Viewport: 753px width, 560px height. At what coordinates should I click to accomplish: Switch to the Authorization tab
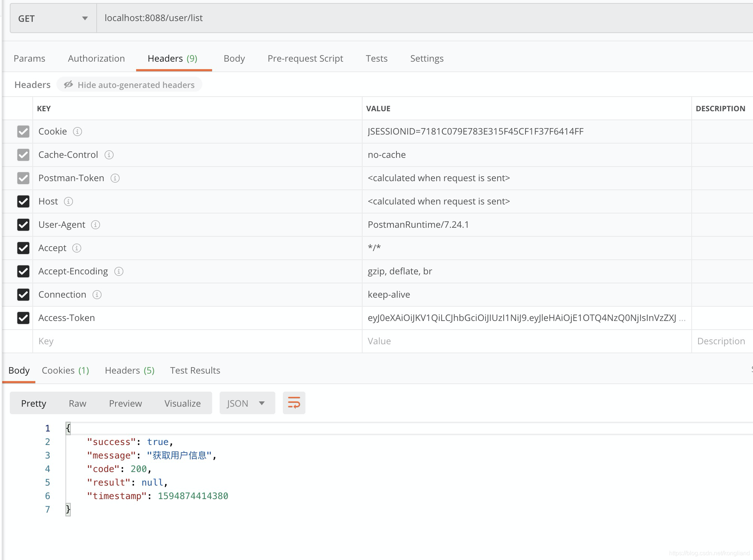tap(96, 59)
